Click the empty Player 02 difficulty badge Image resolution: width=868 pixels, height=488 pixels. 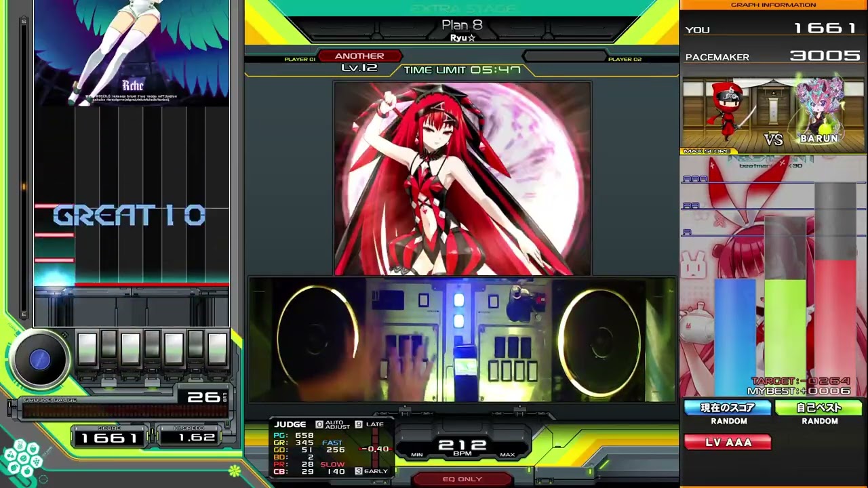coord(564,56)
